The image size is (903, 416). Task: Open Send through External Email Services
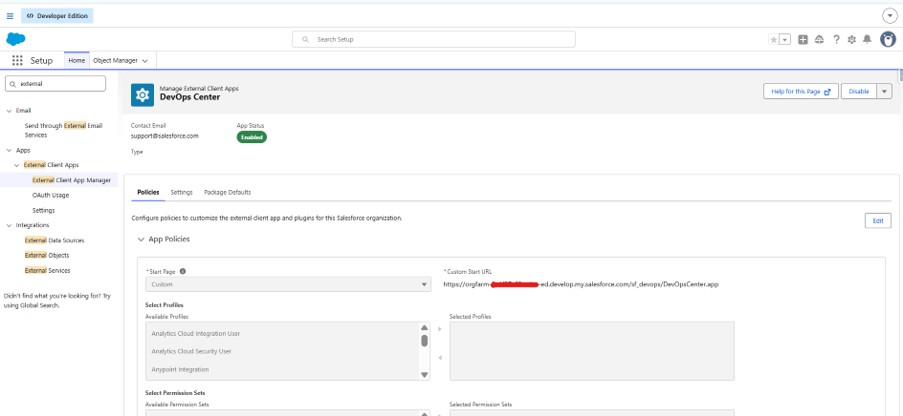(63, 130)
